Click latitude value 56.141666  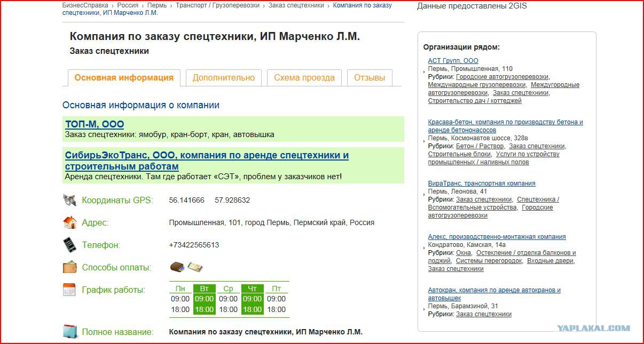coord(186,200)
